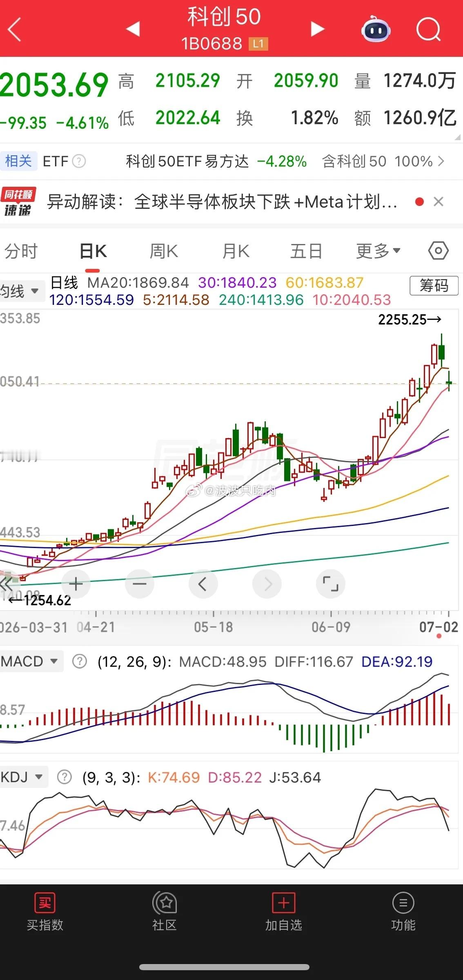The image size is (463, 980).
Task: Move chart left with arrow button
Action: (203, 584)
